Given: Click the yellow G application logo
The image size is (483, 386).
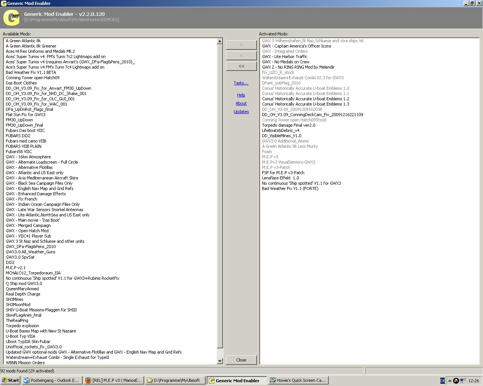Looking at the screenshot, I should [x=11, y=18].
